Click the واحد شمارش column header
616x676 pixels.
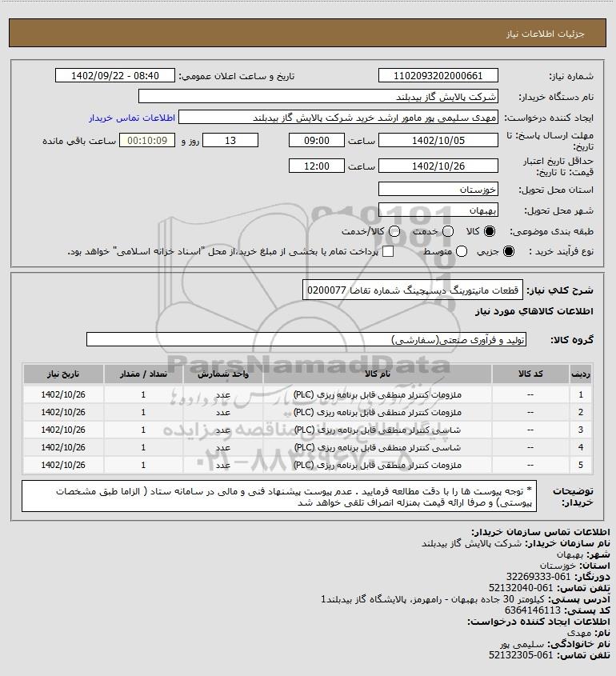click(x=223, y=374)
